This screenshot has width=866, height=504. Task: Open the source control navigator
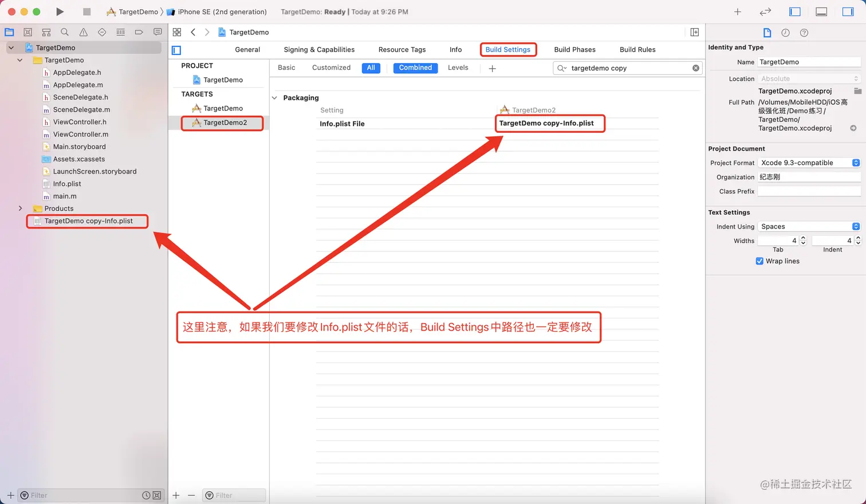[27, 32]
